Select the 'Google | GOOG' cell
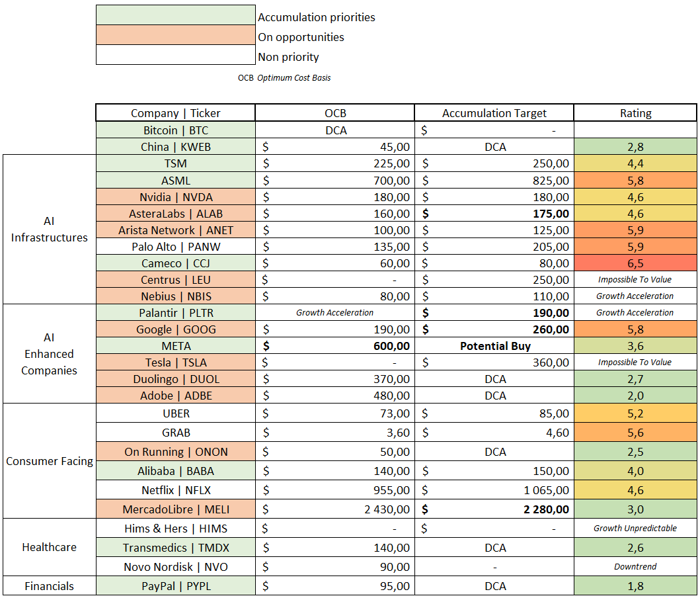This screenshot has height=598, width=700. 175,329
